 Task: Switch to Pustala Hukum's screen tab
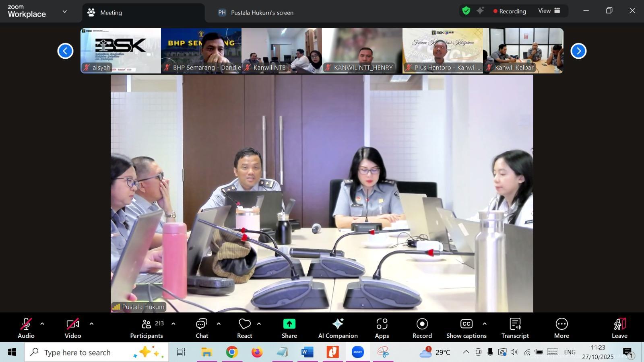click(262, 12)
